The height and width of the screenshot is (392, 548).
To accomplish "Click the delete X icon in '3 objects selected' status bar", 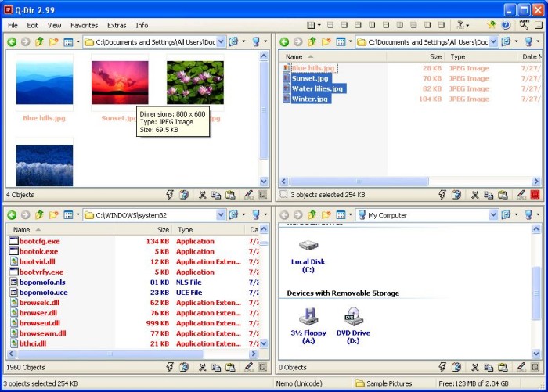I will 475,195.
